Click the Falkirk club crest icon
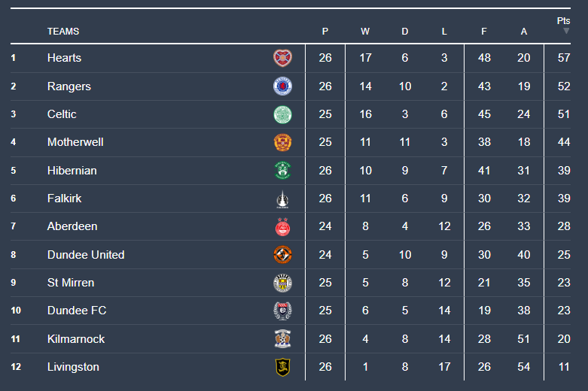This screenshot has height=391, width=588. [x=282, y=199]
